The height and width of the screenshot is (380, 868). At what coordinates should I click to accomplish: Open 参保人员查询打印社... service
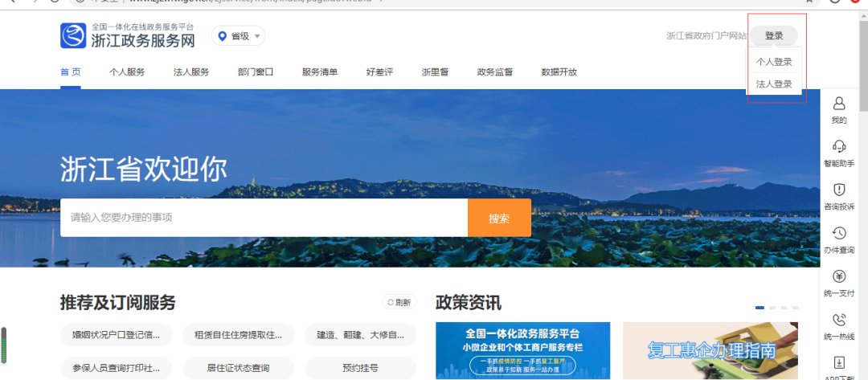(117, 368)
